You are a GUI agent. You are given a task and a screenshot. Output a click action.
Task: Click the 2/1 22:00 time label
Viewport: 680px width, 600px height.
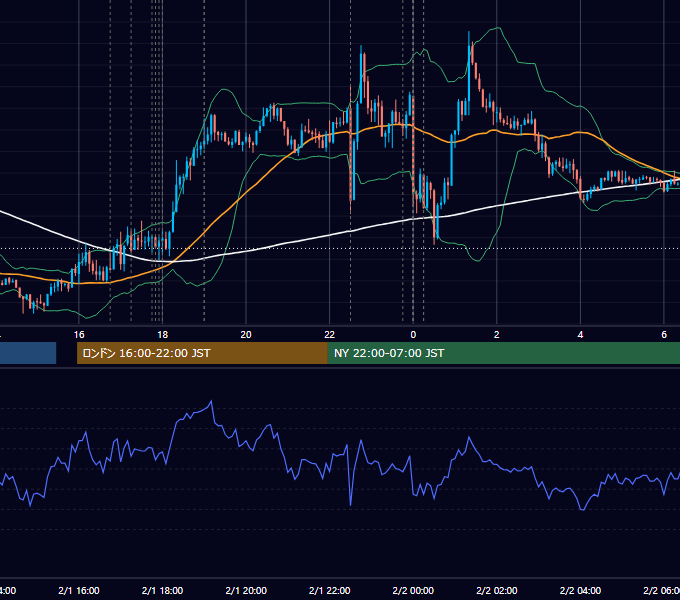[330, 590]
